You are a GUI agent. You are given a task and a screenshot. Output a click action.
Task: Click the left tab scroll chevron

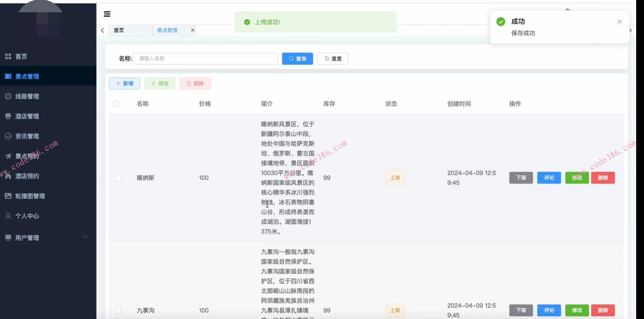pos(102,30)
